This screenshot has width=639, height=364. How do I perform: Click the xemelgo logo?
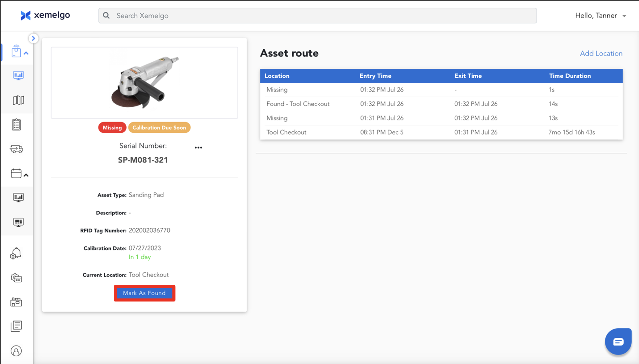[45, 15]
